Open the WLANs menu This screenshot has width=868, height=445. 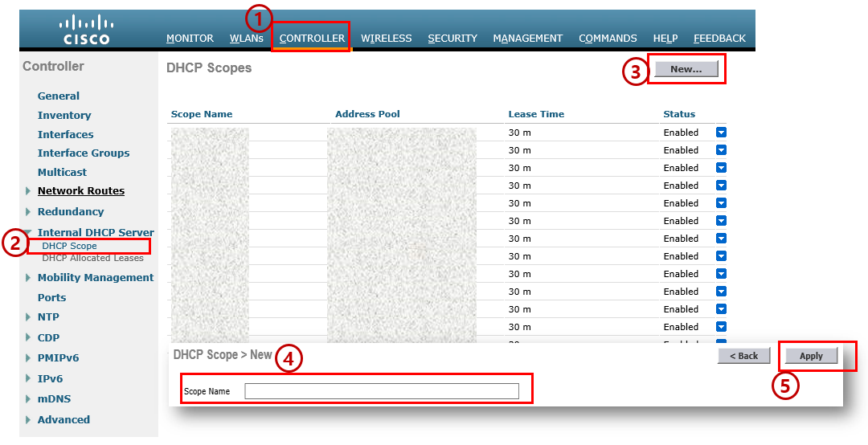pyautogui.click(x=247, y=39)
